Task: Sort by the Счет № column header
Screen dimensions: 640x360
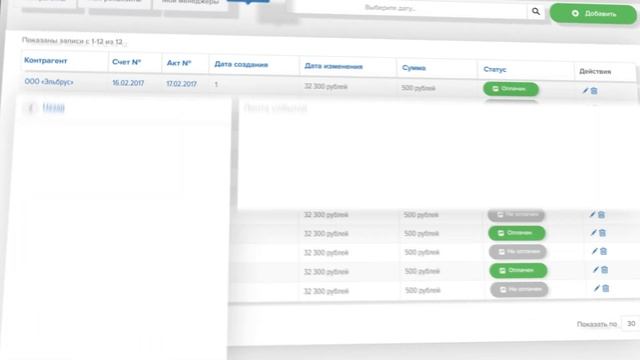Action: pos(127,62)
